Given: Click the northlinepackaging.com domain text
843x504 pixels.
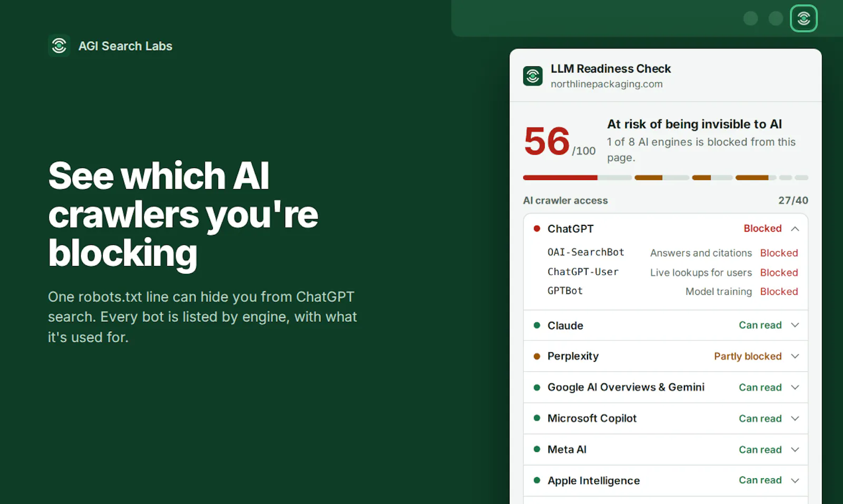Looking at the screenshot, I should [x=606, y=84].
